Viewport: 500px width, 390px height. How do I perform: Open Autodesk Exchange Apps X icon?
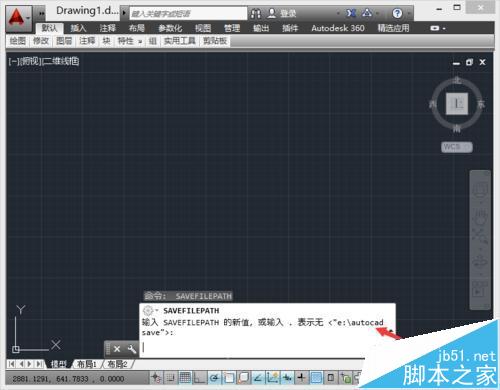coord(351,13)
